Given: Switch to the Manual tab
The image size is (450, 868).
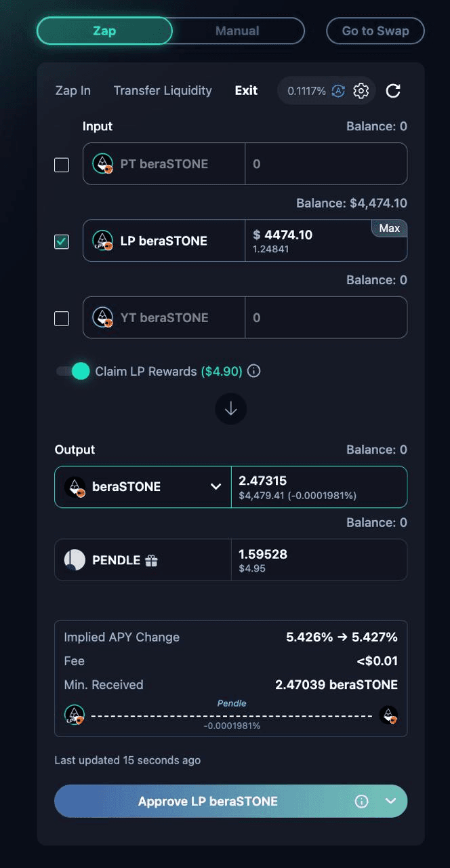Looking at the screenshot, I should pyautogui.click(x=239, y=31).
